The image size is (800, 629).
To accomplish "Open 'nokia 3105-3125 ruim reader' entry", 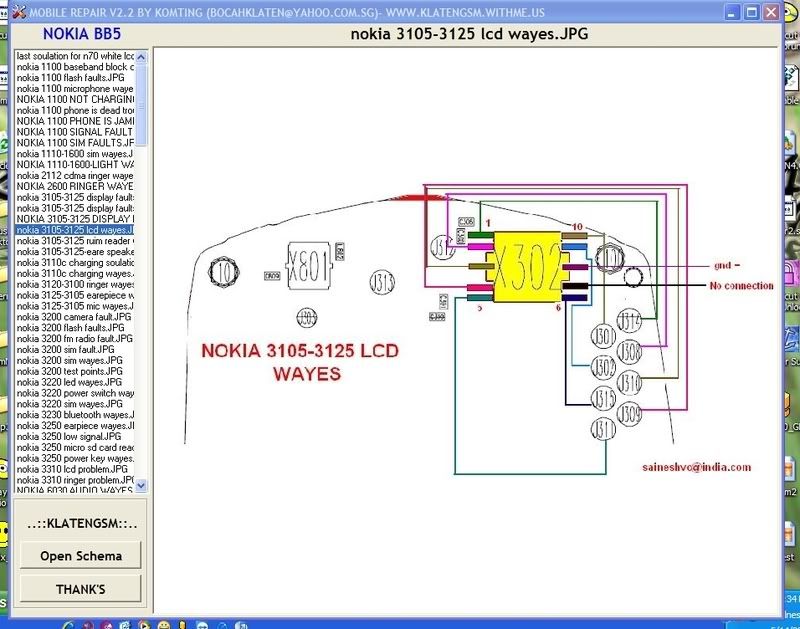I will click(75, 241).
